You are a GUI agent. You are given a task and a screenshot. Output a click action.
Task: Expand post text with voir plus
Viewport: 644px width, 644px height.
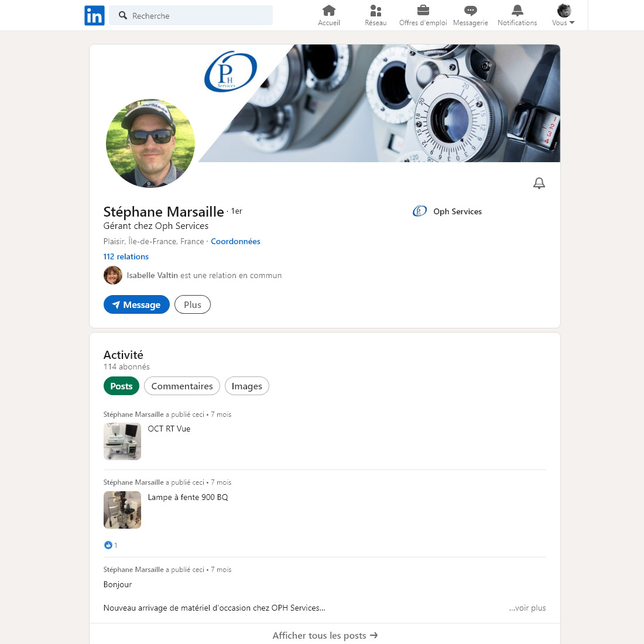tap(527, 608)
